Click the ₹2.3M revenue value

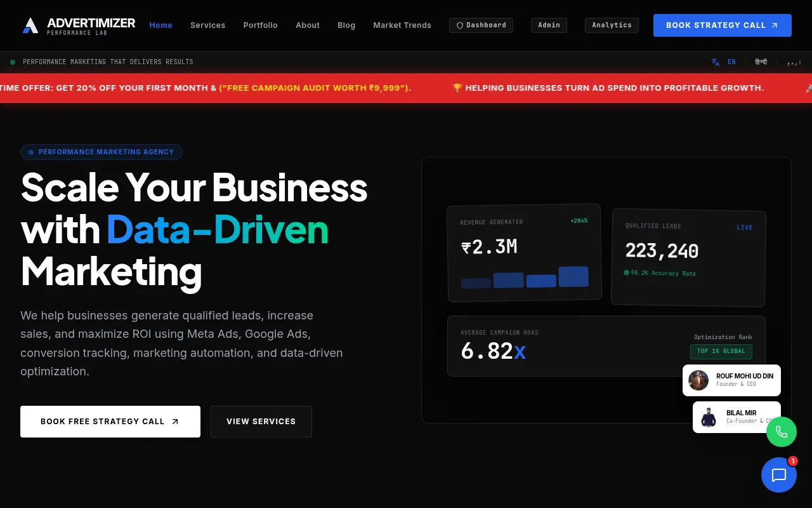(x=489, y=246)
